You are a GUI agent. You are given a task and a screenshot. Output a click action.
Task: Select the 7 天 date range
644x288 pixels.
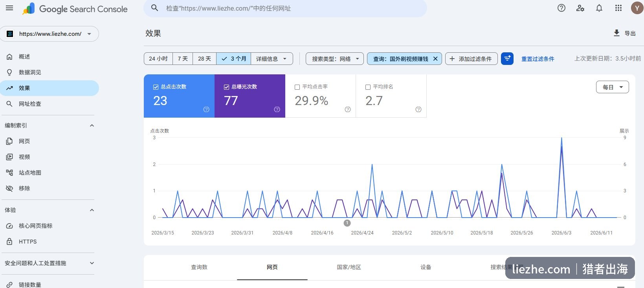[x=183, y=59]
